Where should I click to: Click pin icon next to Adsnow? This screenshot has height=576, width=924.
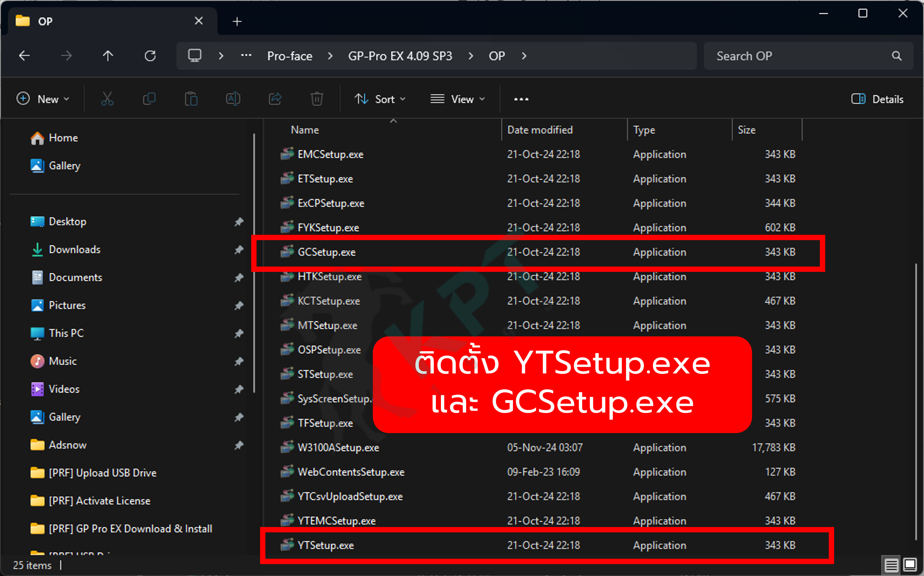(238, 445)
